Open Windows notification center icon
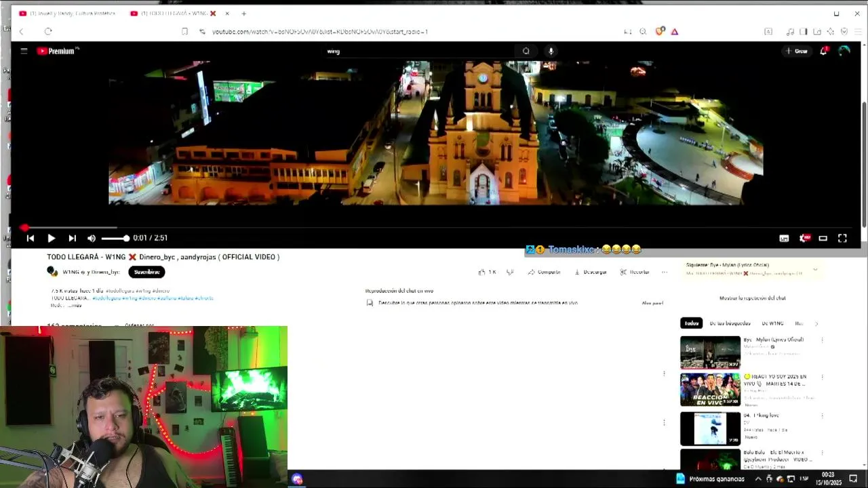 853,479
